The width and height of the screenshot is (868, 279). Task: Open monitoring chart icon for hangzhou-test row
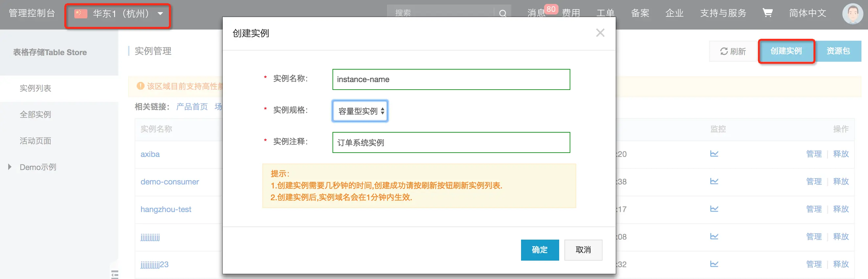[x=714, y=209]
